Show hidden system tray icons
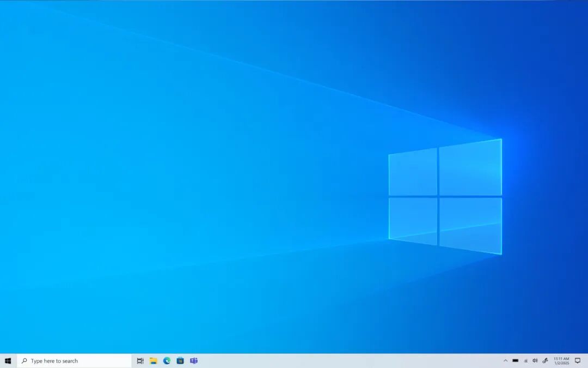This screenshot has height=368, width=588. (505, 361)
